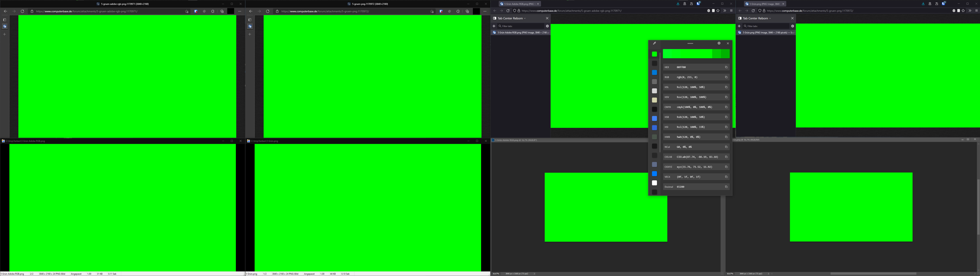Click the uBlock Origin extension icon
Image resolution: width=980 pixels, height=276 pixels.
[x=699, y=4]
